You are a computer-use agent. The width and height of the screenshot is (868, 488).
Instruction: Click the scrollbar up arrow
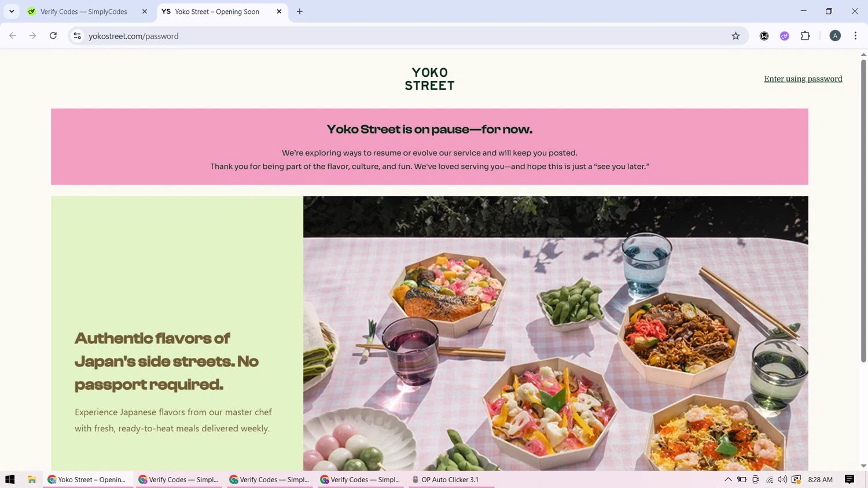click(x=863, y=54)
